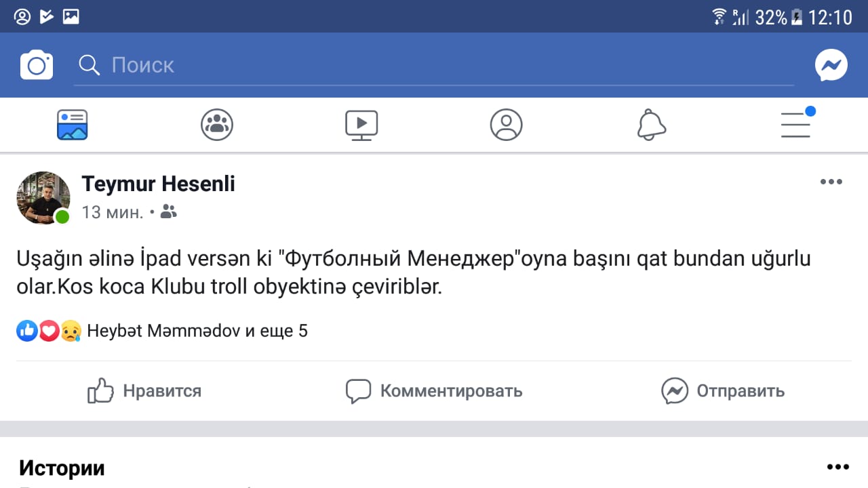Like the post with Нравится
The image size is (868, 488).
pos(144,390)
